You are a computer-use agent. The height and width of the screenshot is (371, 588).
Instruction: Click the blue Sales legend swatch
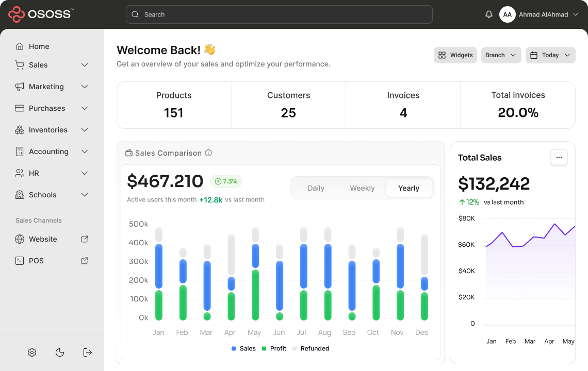point(234,349)
